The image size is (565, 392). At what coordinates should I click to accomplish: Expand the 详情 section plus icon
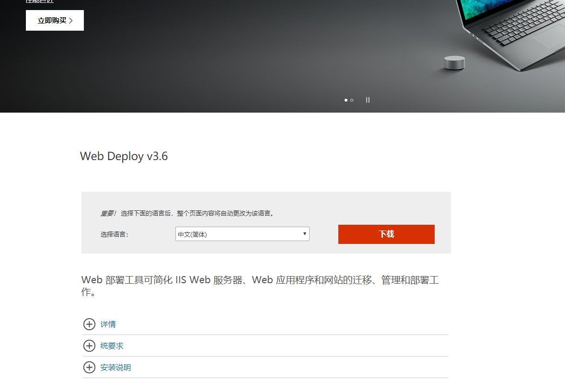coord(89,324)
